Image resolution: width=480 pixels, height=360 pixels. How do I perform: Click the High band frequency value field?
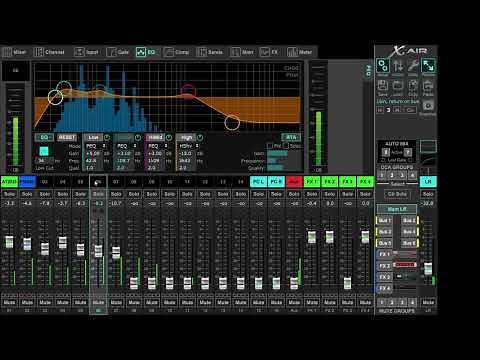pos(187,161)
